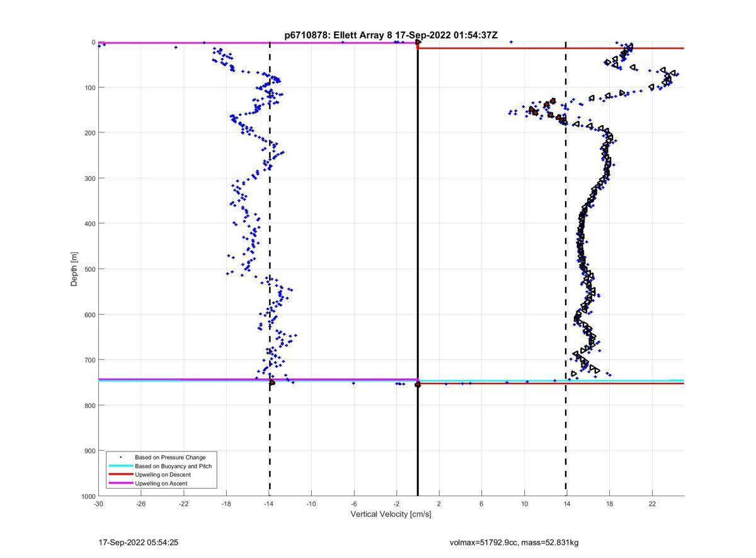Click y-axis tick label '100'
This screenshot has height=558, width=756.
[89, 88]
